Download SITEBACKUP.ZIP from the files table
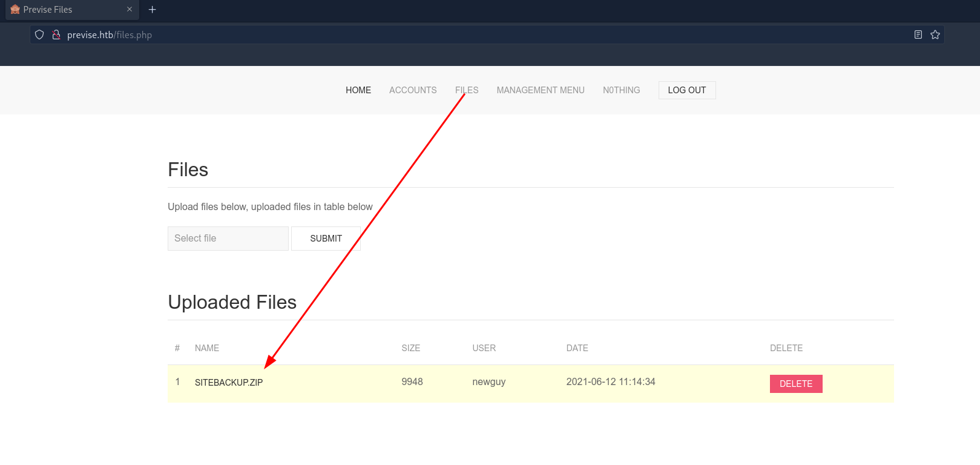This screenshot has height=465, width=980. (x=229, y=383)
